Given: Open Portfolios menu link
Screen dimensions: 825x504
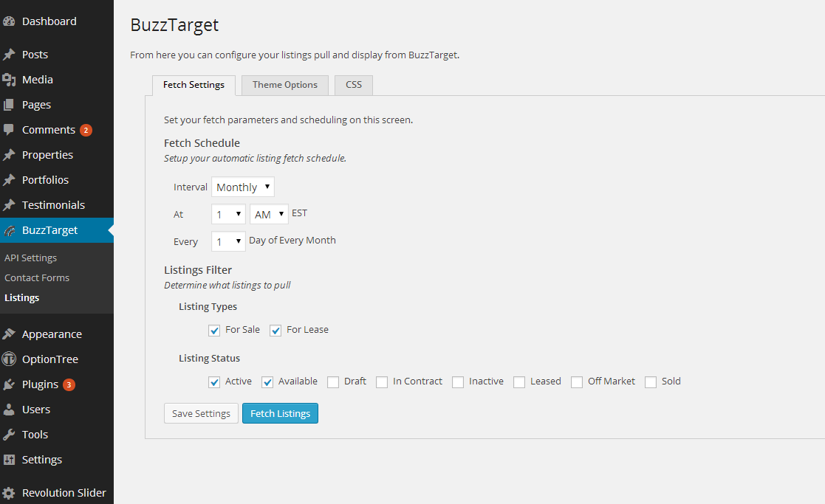Looking at the screenshot, I should tap(45, 180).
